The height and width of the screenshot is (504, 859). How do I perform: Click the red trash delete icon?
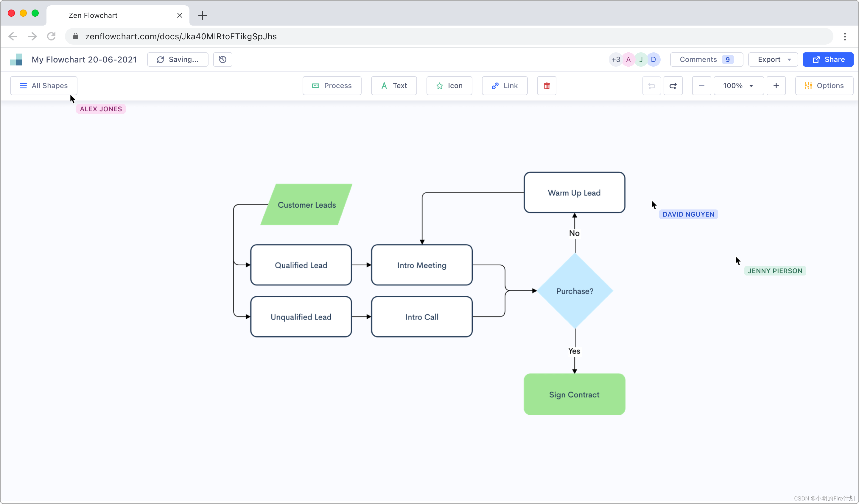coord(547,86)
